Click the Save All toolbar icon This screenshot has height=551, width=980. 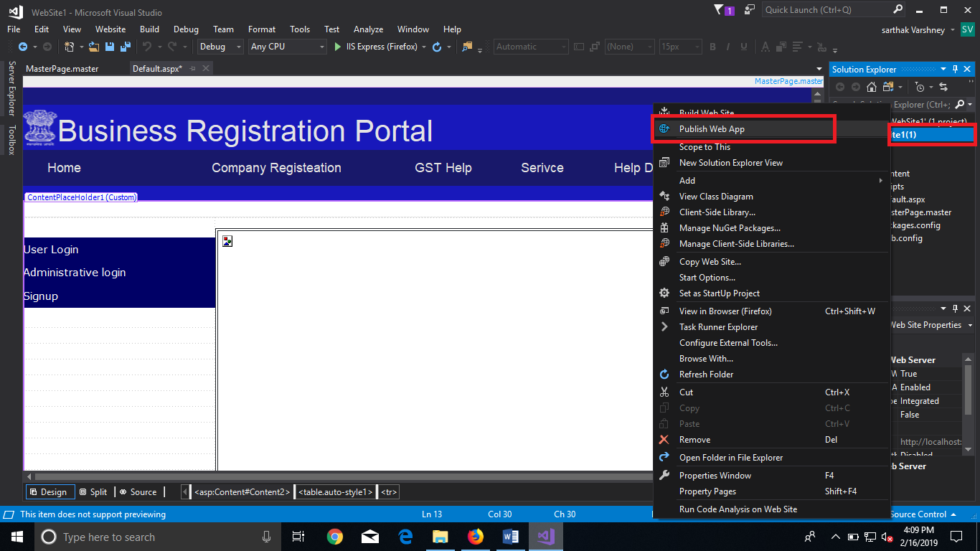click(124, 47)
